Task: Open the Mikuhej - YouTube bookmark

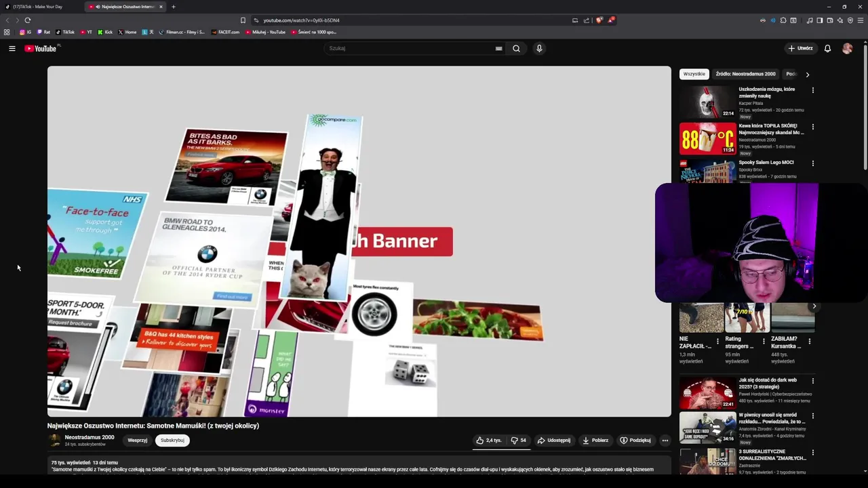Action: (x=266, y=32)
